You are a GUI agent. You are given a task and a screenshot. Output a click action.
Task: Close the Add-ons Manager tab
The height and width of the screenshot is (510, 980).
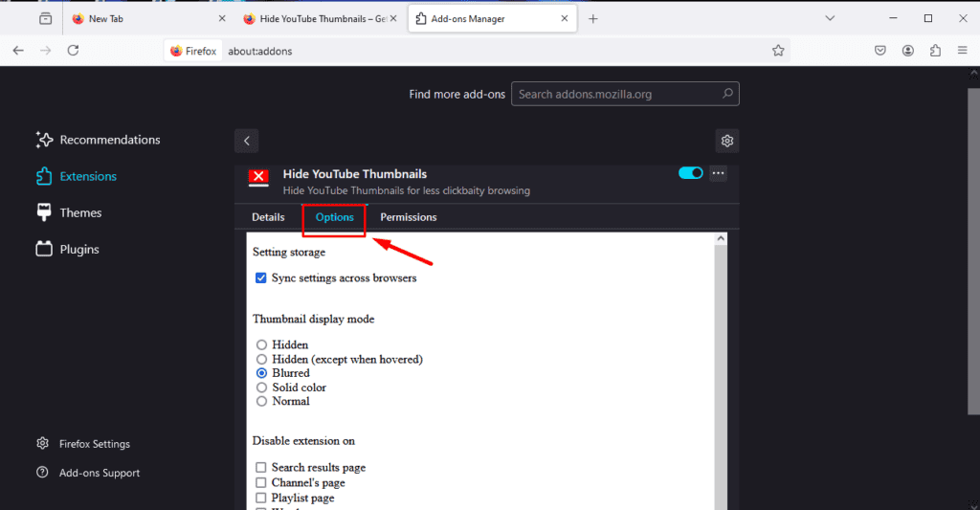(x=565, y=19)
